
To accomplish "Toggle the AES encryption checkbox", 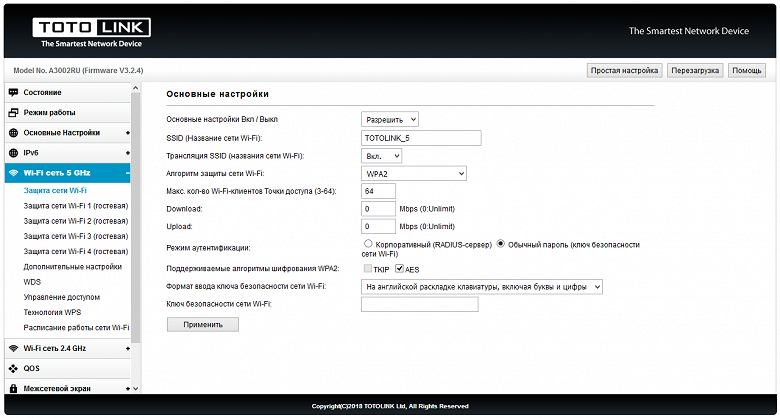I will tap(399, 269).
